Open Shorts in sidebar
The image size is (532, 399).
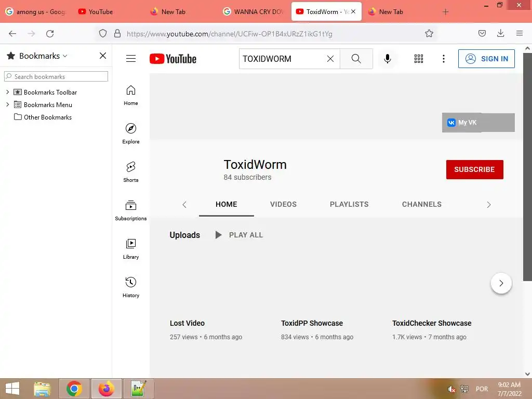pyautogui.click(x=130, y=172)
